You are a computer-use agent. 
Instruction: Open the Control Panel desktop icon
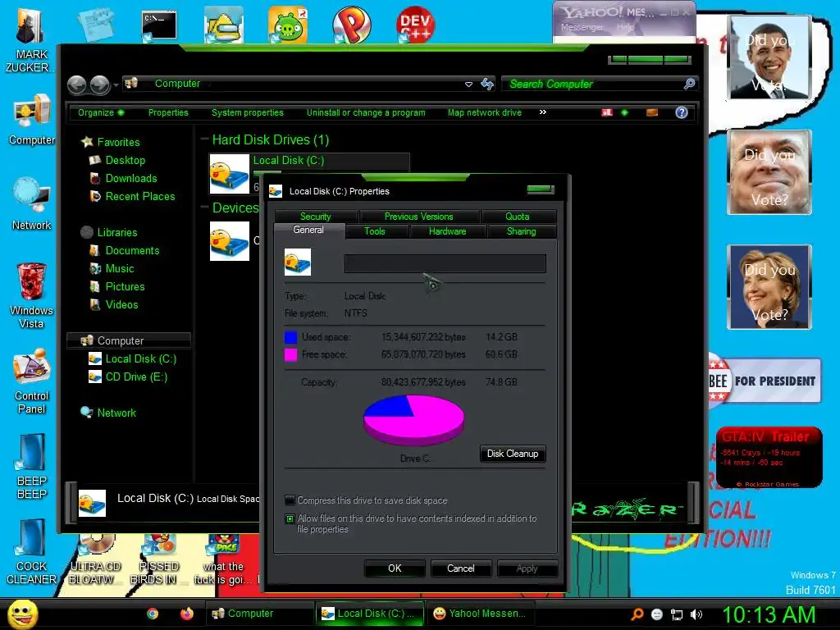[x=32, y=381]
